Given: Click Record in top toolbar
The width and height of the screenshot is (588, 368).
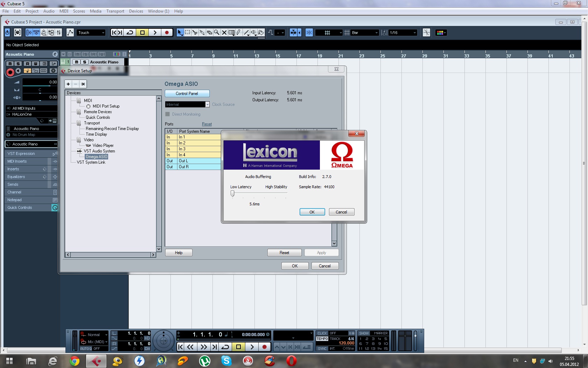Looking at the screenshot, I should pyautogui.click(x=167, y=33).
